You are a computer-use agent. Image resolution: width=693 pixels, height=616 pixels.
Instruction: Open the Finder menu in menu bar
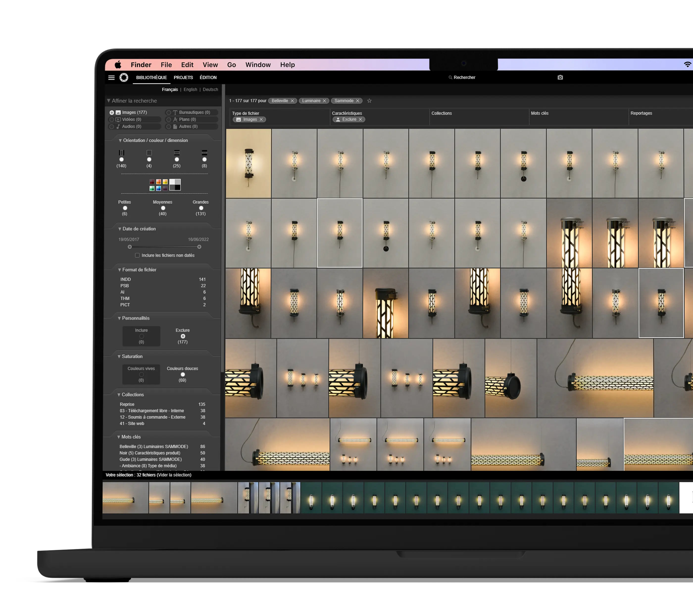[141, 65]
